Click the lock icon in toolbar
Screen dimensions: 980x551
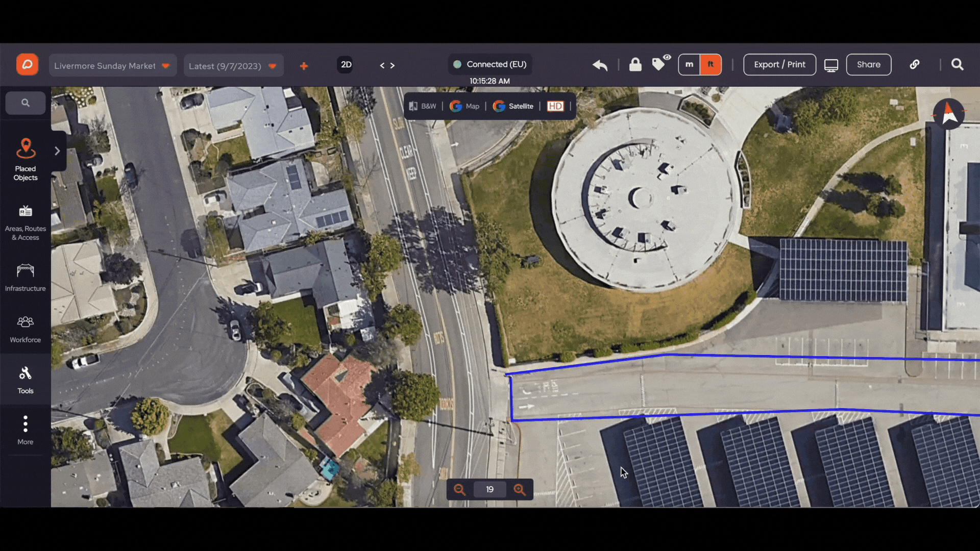(x=635, y=64)
